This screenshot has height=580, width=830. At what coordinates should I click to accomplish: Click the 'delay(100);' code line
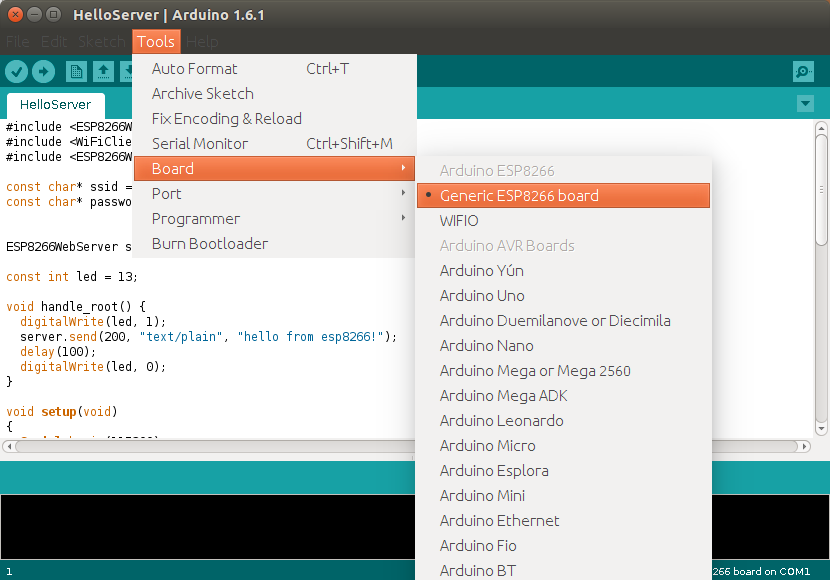(x=58, y=351)
